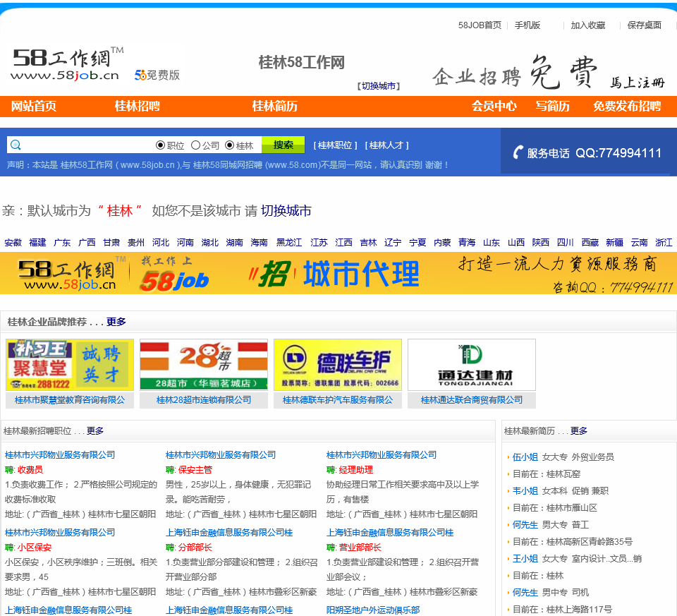Click the 企业招聘免费 马上注册 banner

click(549, 73)
